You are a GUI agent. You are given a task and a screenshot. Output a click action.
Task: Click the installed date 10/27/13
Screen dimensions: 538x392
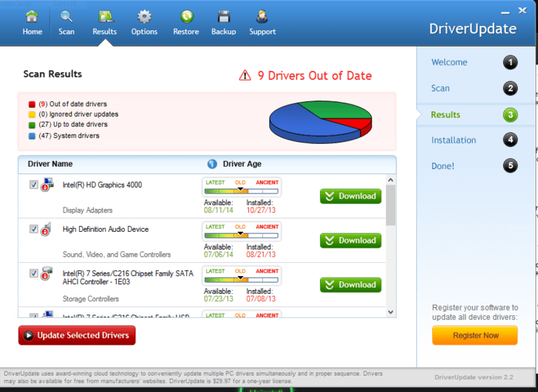click(x=261, y=210)
